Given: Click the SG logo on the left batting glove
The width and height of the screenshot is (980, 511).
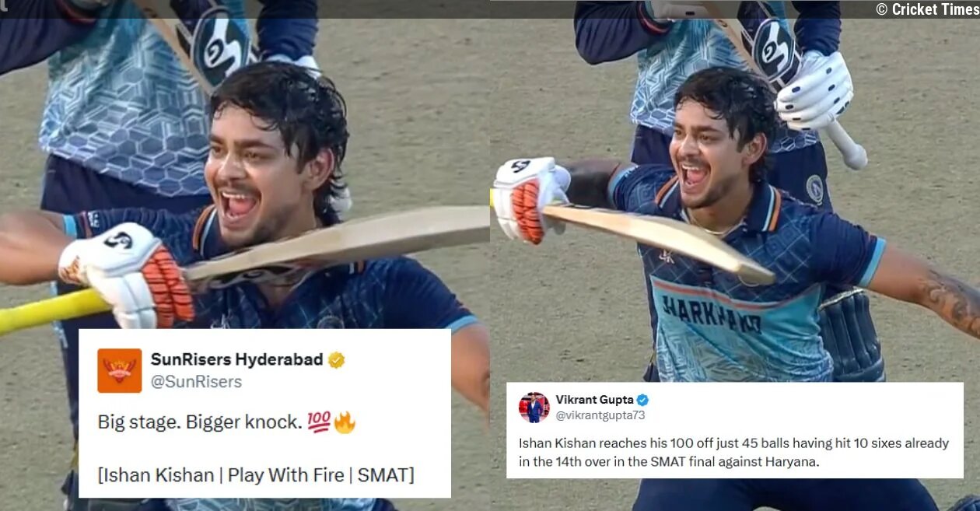Looking at the screenshot, I should pos(118,240).
